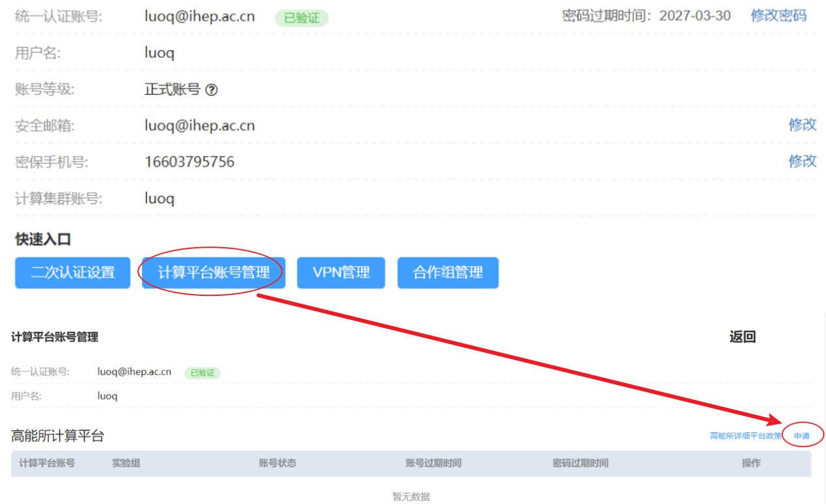The height and width of the screenshot is (504, 826).
Task: Click the 计算平台账号管理 section title
Action: [55, 337]
